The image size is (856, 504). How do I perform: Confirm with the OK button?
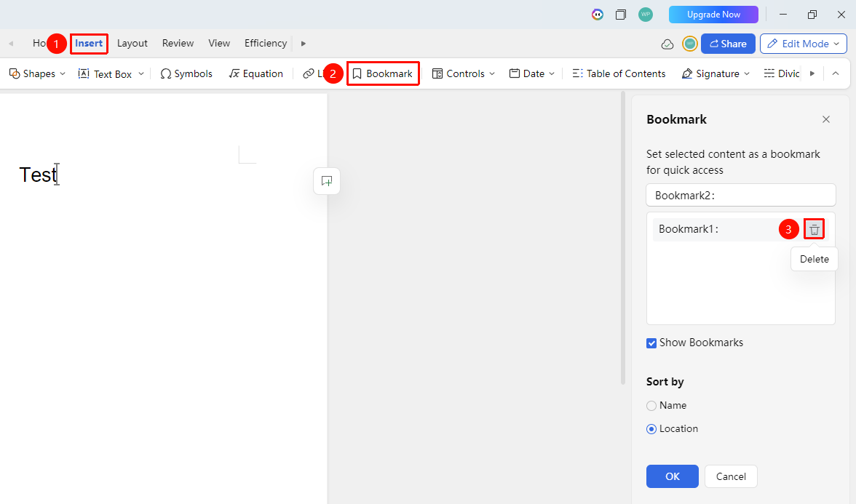[x=672, y=476]
